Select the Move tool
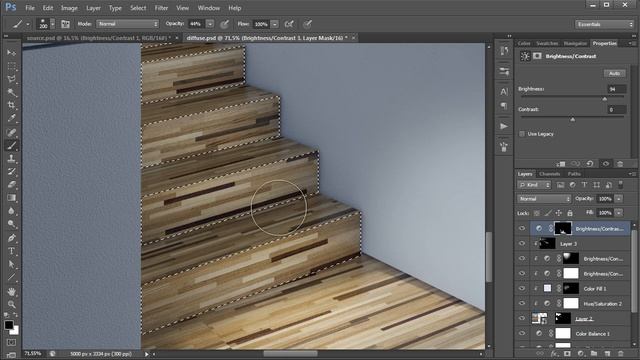 coord(11,53)
